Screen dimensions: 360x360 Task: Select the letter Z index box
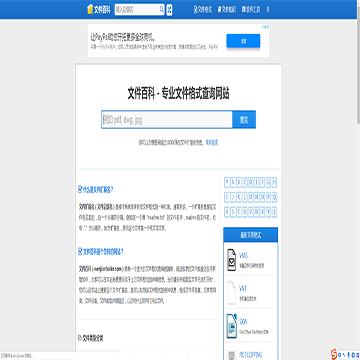[x=274, y=212]
